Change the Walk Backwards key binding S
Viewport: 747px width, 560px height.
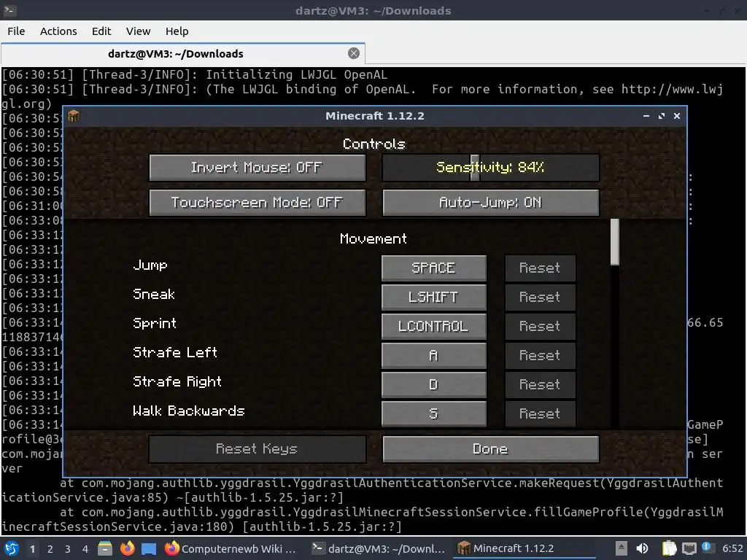click(433, 413)
